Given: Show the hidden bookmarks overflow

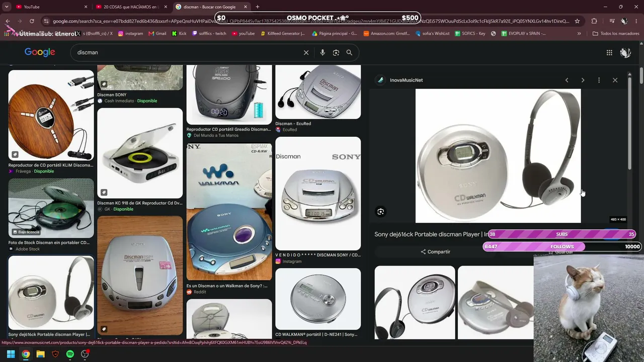Looking at the screenshot, I should click(579, 34).
